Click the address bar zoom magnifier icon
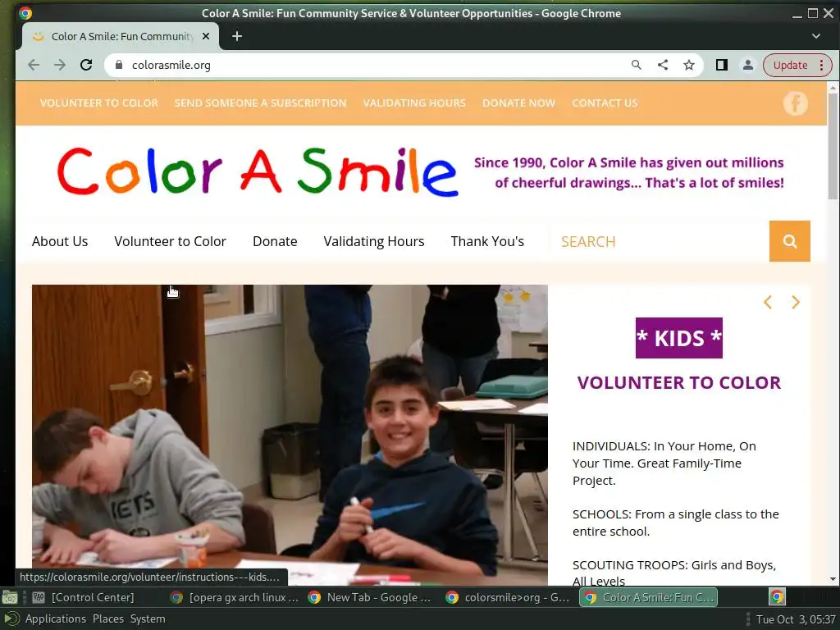 pyautogui.click(x=637, y=65)
